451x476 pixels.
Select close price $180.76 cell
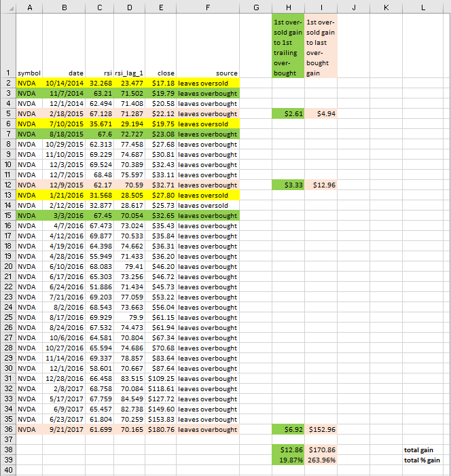(x=161, y=429)
